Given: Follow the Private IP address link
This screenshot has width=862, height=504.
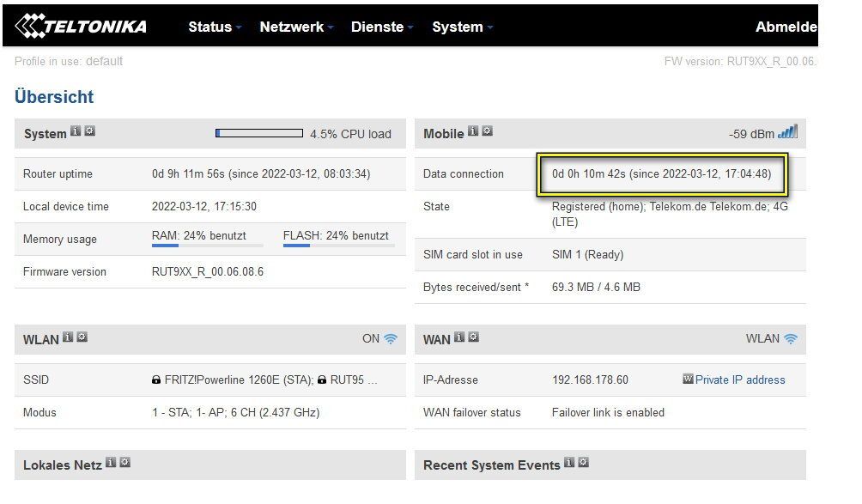Looking at the screenshot, I should pyautogui.click(x=739, y=380).
